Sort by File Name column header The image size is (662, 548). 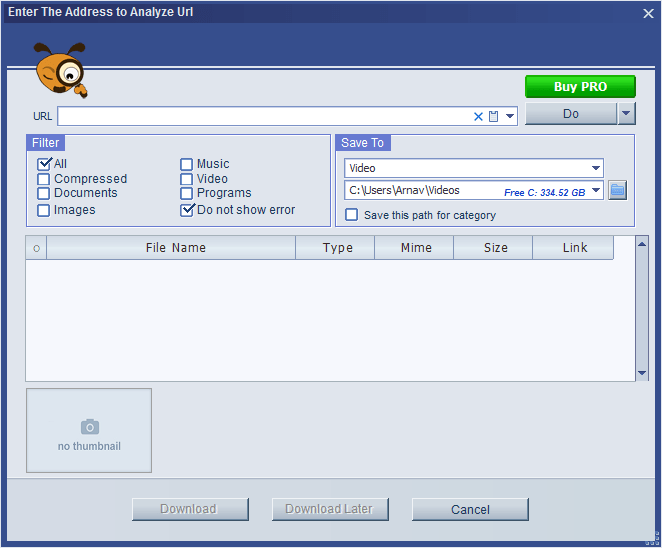(x=171, y=247)
